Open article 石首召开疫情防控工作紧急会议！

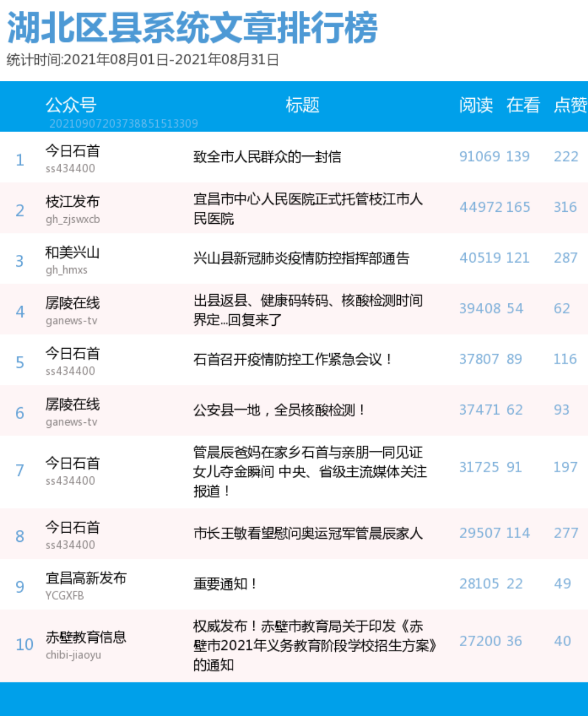click(293, 360)
